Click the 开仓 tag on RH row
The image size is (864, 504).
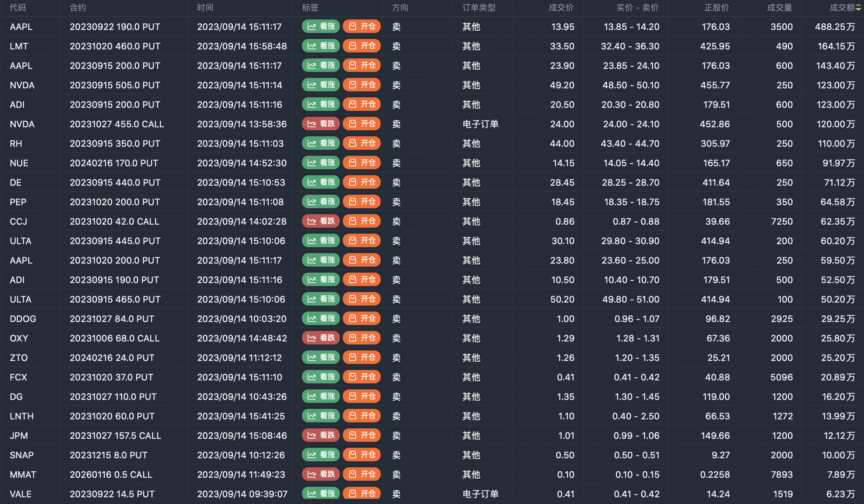pyautogui.click(x=362, y=143)
